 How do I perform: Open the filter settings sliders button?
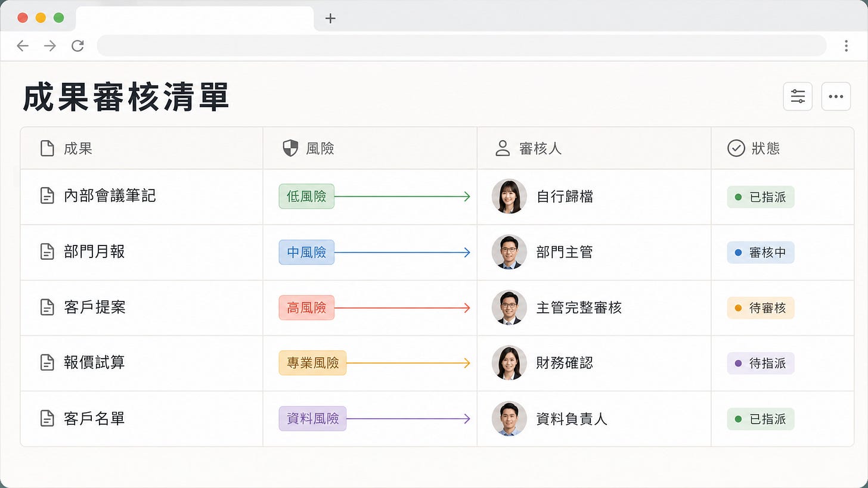click(x=798, y=97)
